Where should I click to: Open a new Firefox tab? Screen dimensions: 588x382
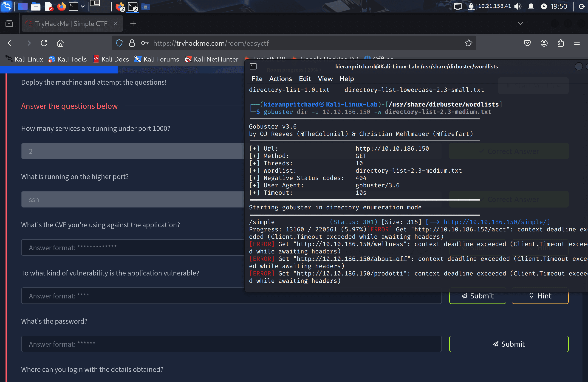tap(133, 24)
